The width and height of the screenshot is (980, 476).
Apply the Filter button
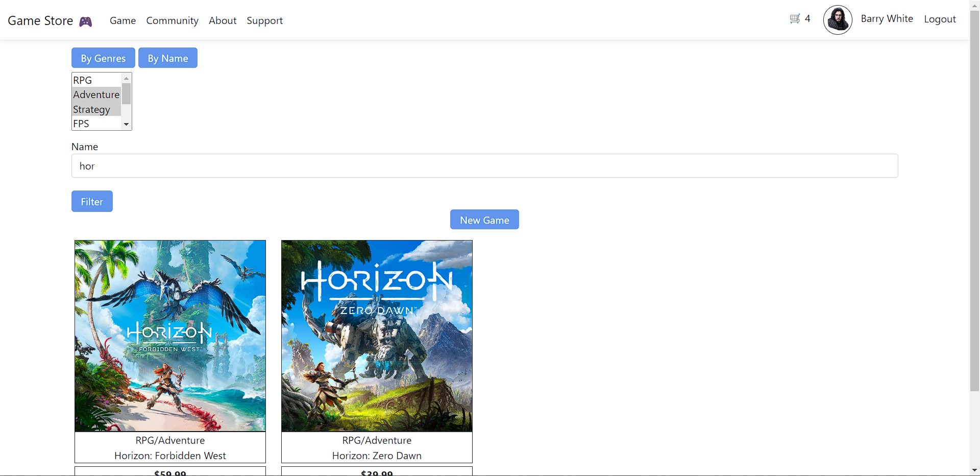(92, 201)
